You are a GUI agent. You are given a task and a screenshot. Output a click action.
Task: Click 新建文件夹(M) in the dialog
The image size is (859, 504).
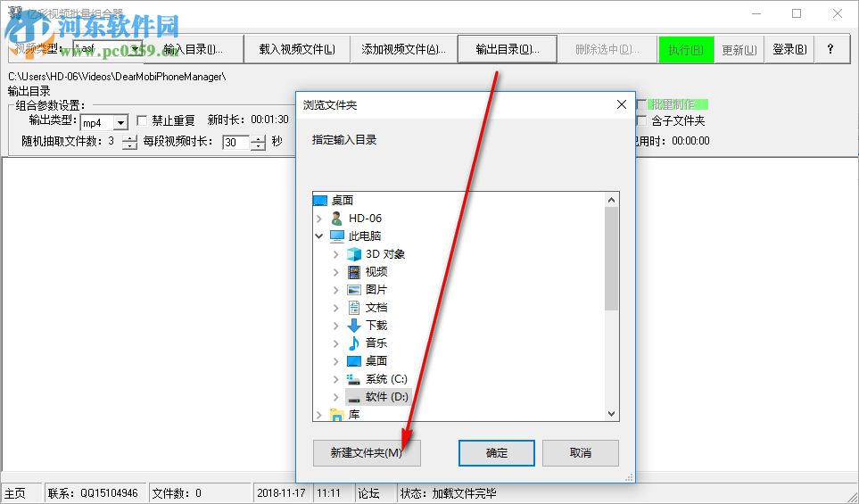tap(367, 453)
